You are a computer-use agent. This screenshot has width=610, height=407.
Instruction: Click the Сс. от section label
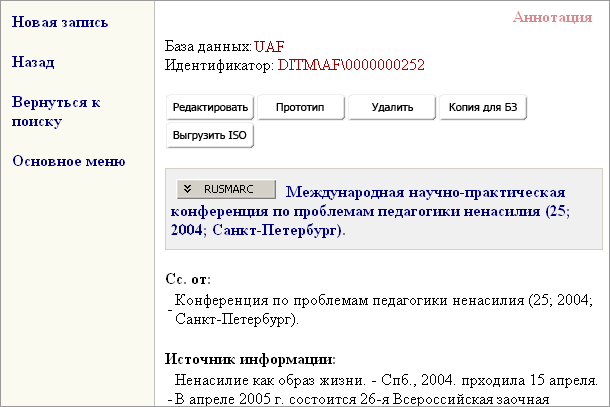click(188, 279)
